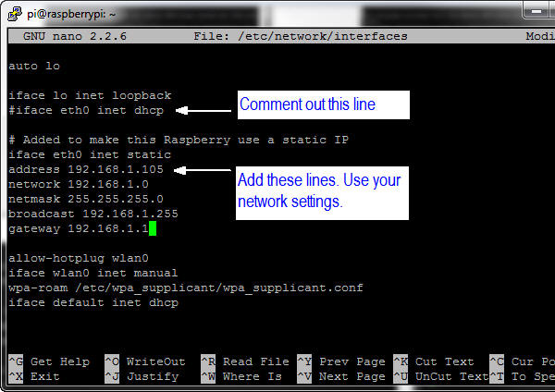
Task: Click the '^G Get Help' shortcut
Action: point(49,361)
